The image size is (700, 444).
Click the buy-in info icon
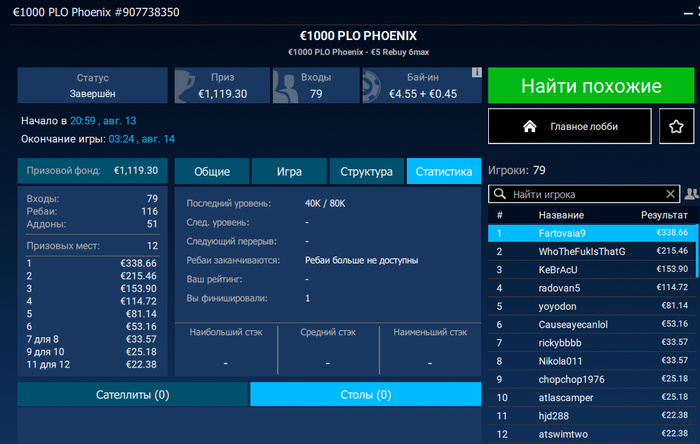point(476,72)
